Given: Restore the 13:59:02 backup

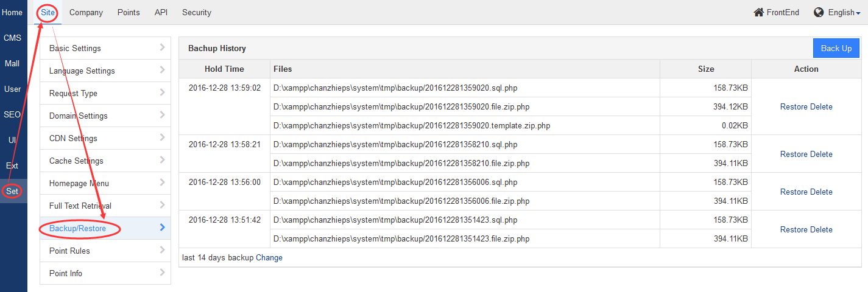Looking at the screenshot, I should [x=794, y=106].
